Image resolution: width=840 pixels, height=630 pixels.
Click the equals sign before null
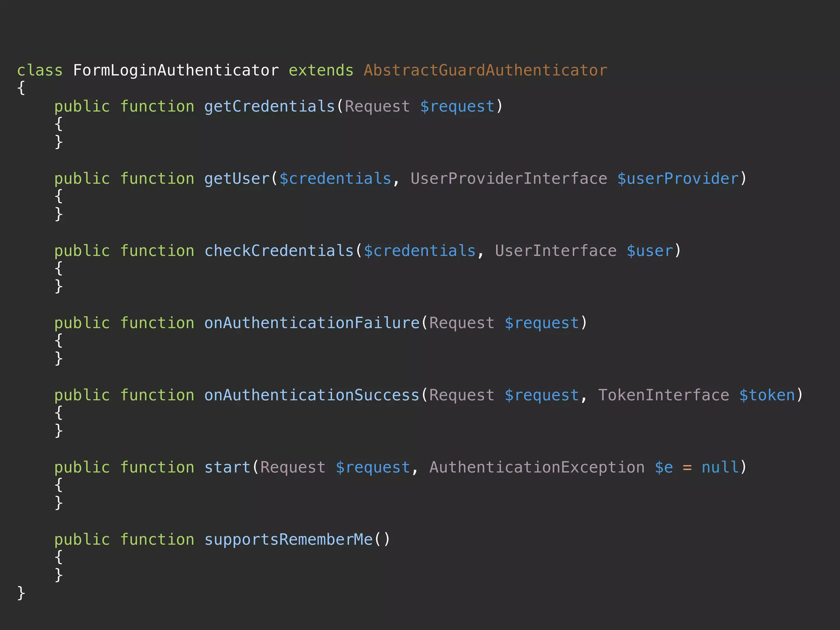tap(687, 468)
